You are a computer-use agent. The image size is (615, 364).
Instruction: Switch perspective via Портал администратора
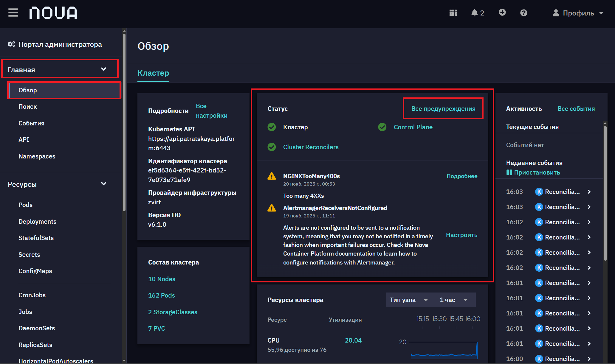[55, 44]
